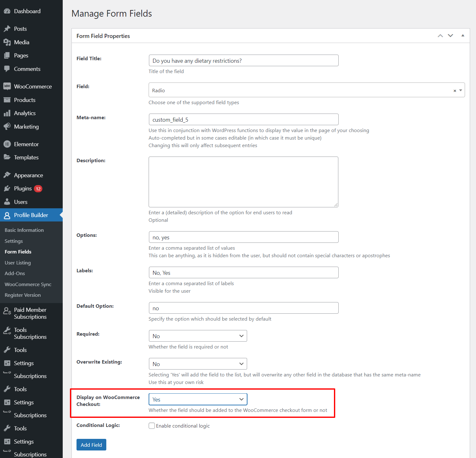Enable conditional logic checkbox
This screenshot has width=476, height=458.
click(152, 426)
